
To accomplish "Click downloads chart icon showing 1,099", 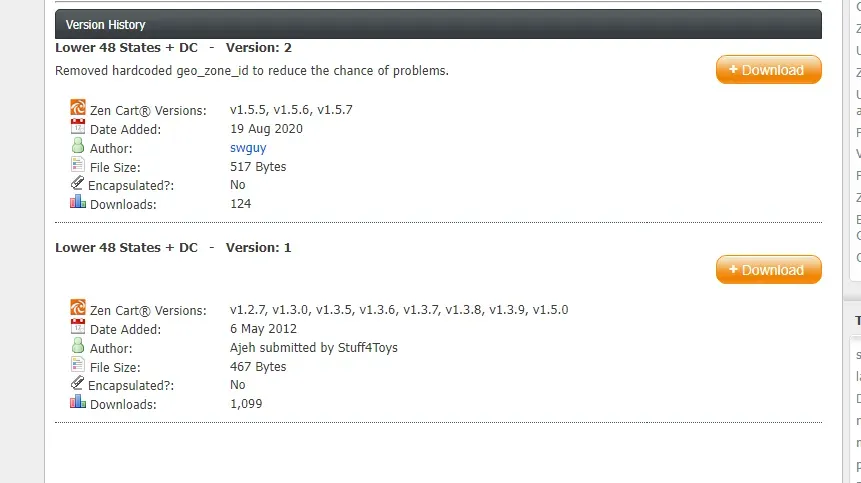I will pyautogui.click(x=78, y=401).
